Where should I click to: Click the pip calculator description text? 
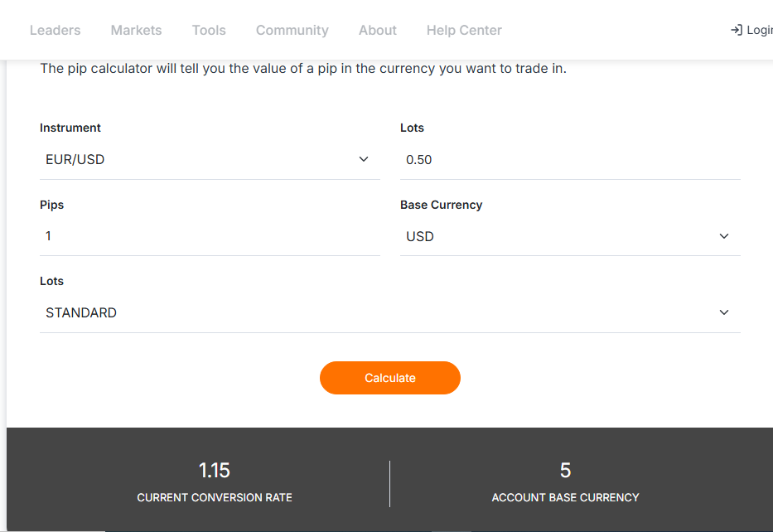(303, 69)
